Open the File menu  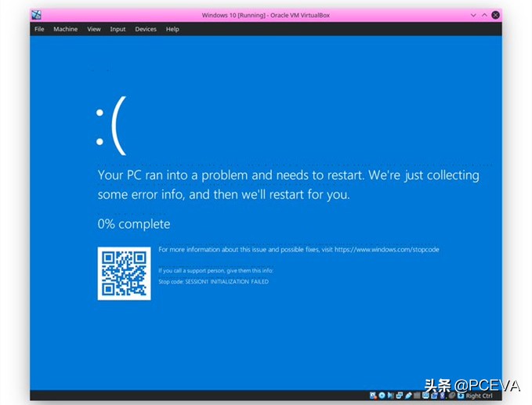point(39,29)
